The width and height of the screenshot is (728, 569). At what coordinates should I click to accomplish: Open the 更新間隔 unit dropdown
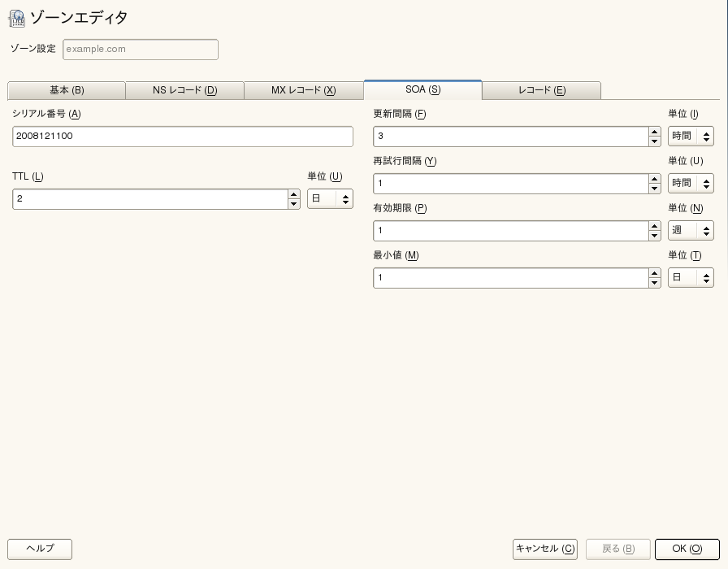pos(691,137)
